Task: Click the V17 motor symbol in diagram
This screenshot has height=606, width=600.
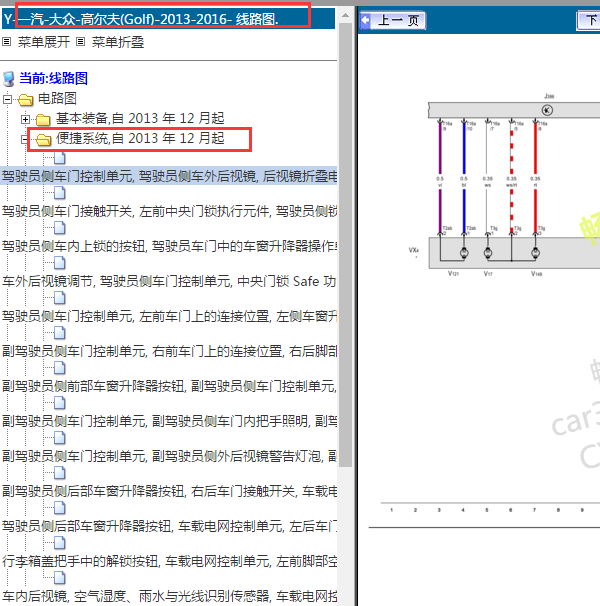Action: click(488, 253)
